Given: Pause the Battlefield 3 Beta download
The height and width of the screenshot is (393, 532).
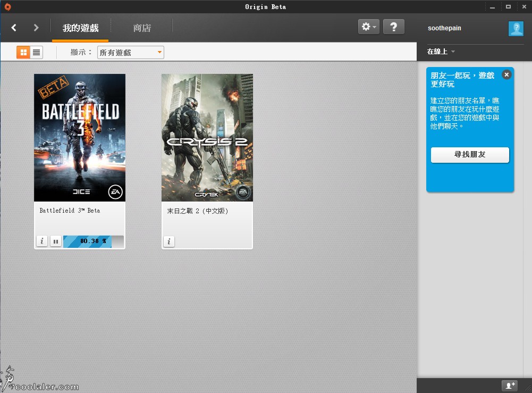Looking at the screenshot, I should (x=56, y=241).
